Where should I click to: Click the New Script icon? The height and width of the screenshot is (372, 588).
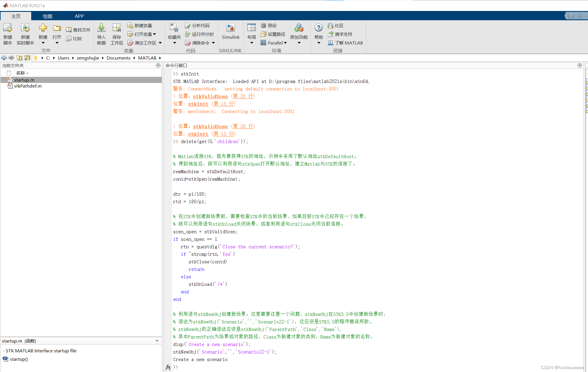click(8, 28)
